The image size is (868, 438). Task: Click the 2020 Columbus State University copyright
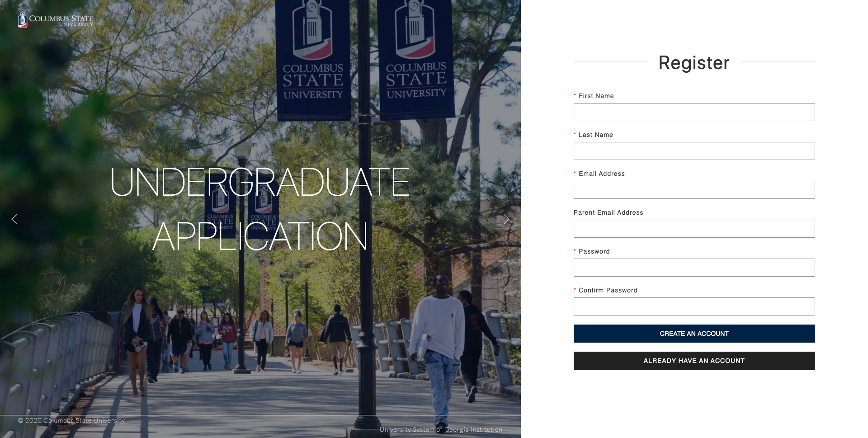71,420
